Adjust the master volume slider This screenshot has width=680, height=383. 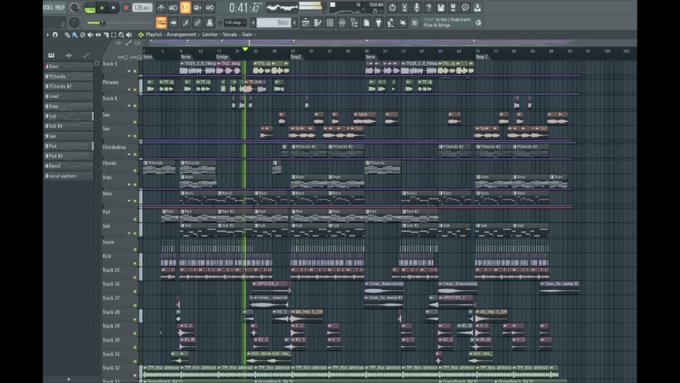pyautogui.click(x=96, y=23)
